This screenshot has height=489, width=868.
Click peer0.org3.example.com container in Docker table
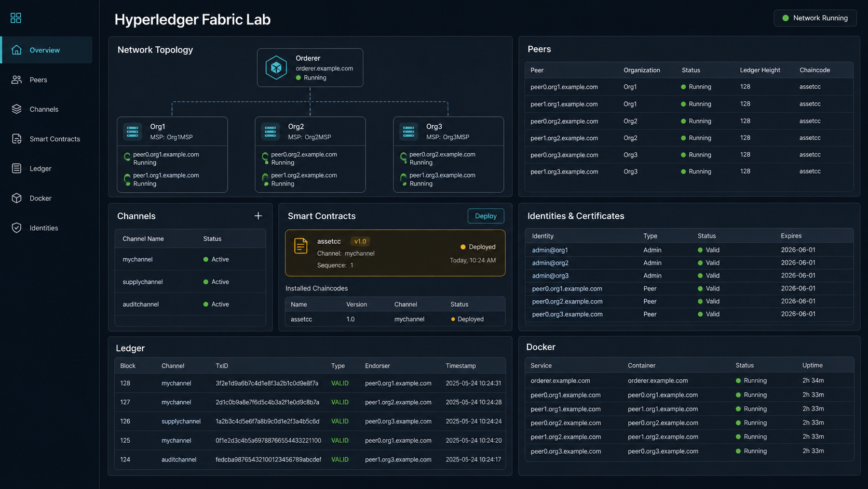click(663, 451)
